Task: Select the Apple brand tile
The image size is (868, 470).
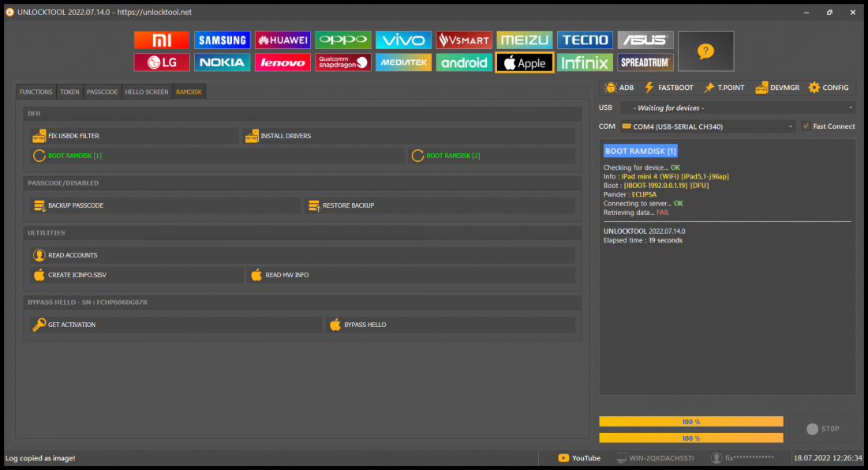Action: [x=524, y=62]
